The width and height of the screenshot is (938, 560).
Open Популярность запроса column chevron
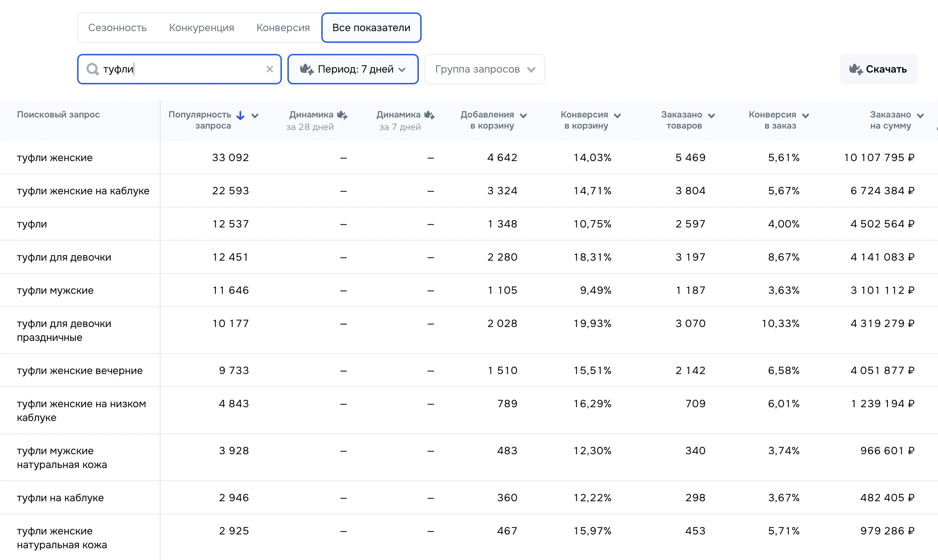pos(255,116)
